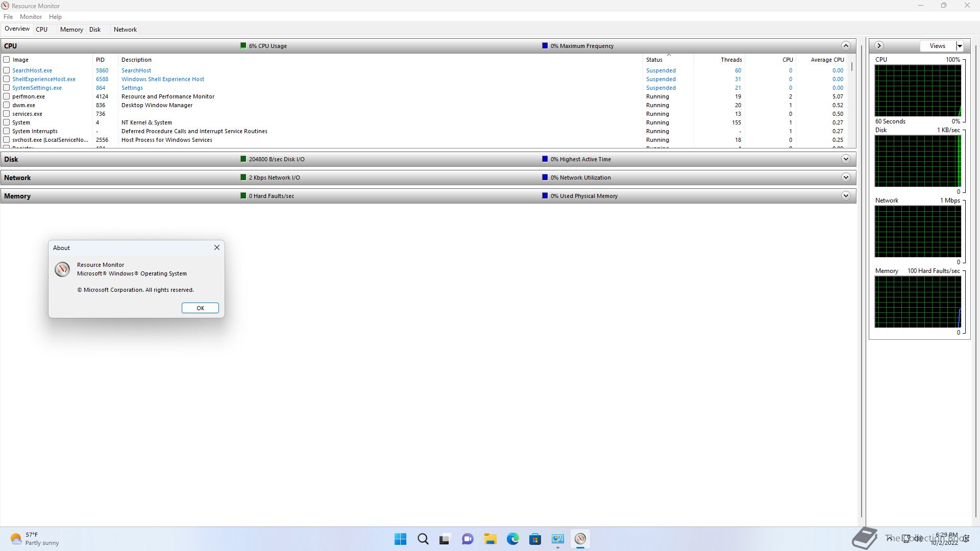
Task: Check the System process checkbox
Action: click(x=7, y=122)
